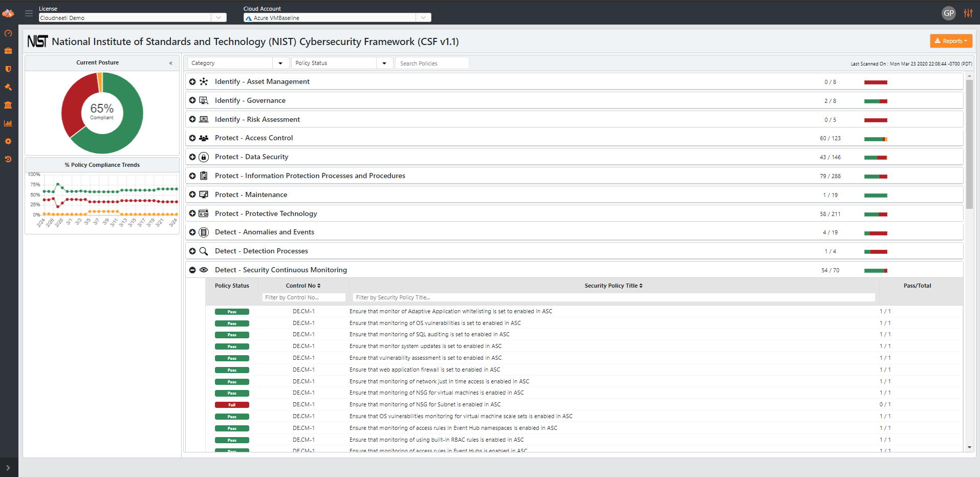Screen dimensions: 980x477
Task: Click the bar chart reports sidebar icon
Action: (8, 123)
